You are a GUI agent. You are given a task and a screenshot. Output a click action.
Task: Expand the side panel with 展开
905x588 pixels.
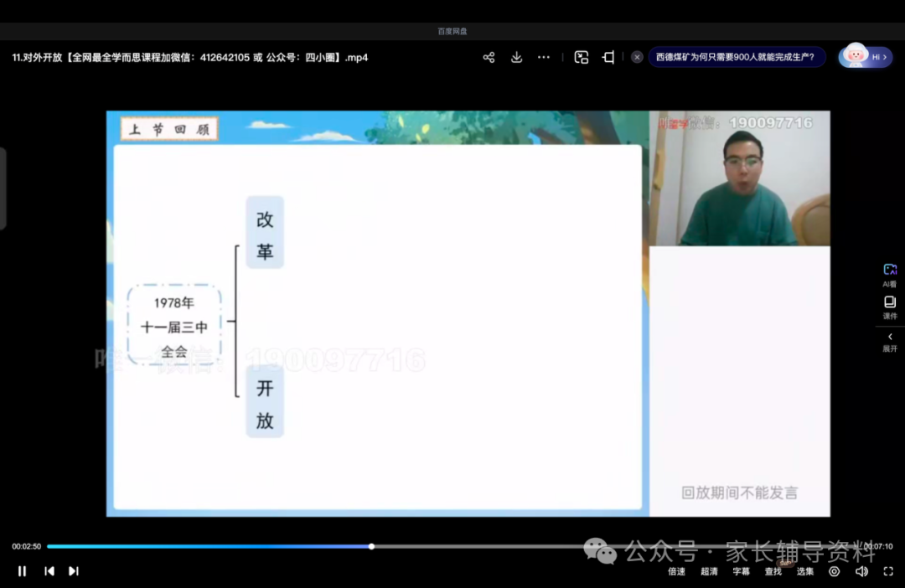click(889, 343)
